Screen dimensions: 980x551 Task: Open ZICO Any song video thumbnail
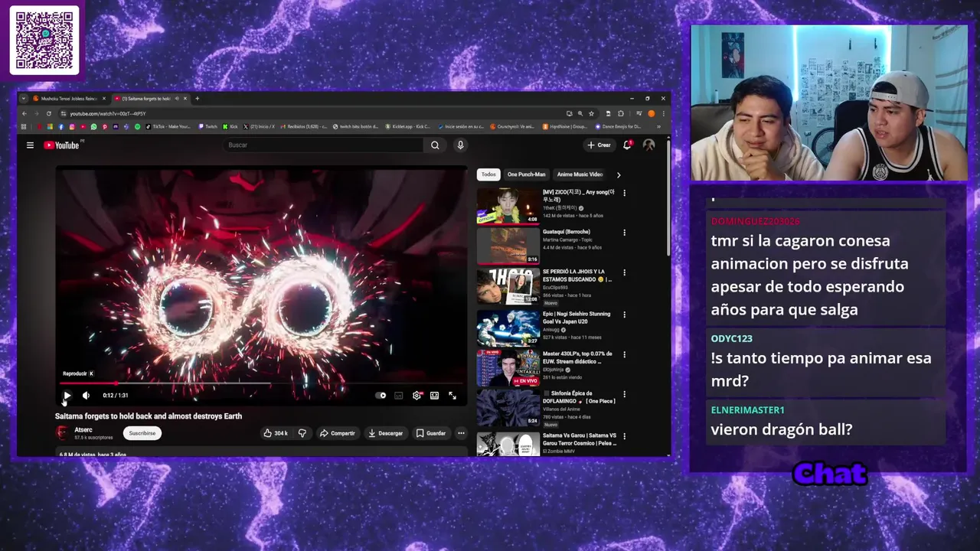508,206
